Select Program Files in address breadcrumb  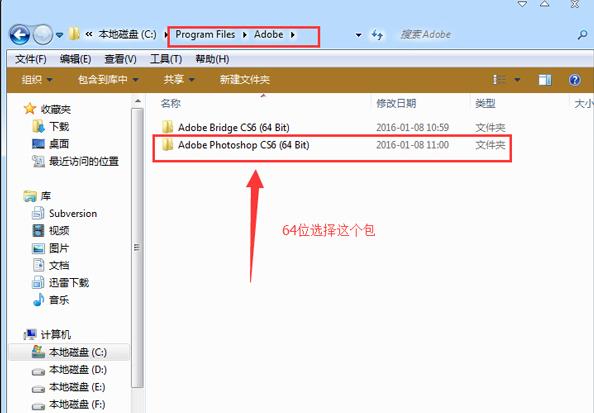205,34
